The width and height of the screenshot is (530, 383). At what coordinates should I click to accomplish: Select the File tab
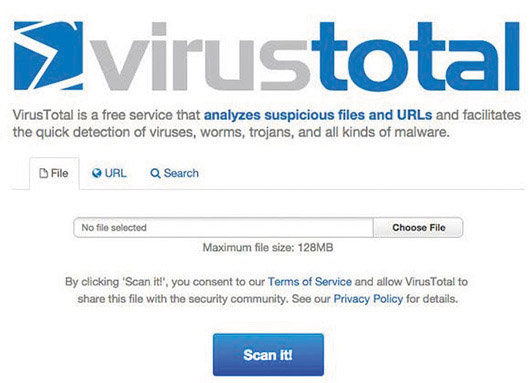click(x=54, y=173)
